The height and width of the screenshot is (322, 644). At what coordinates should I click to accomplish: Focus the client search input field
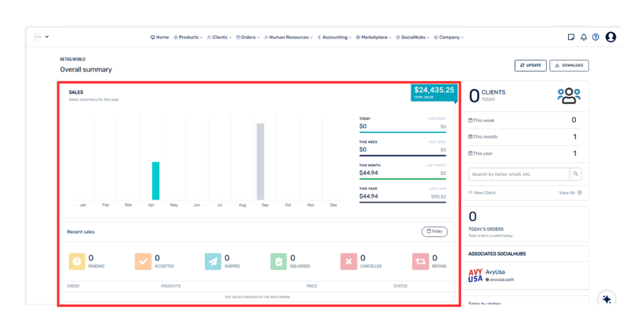coord(519,174)
